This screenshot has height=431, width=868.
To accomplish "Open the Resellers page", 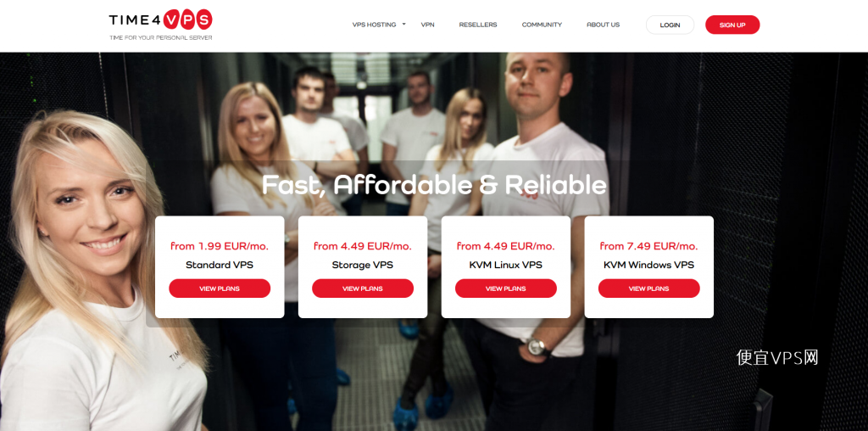I will click(x=478, y=25).
